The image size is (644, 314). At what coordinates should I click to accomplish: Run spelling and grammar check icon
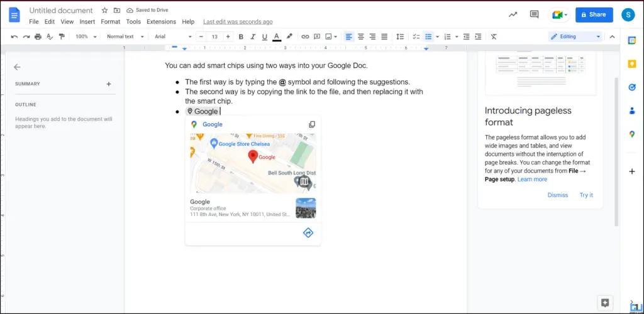50,36
